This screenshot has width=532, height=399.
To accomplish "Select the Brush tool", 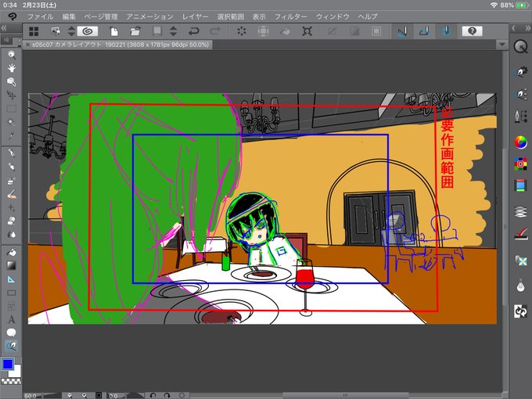I will point(11,181).
